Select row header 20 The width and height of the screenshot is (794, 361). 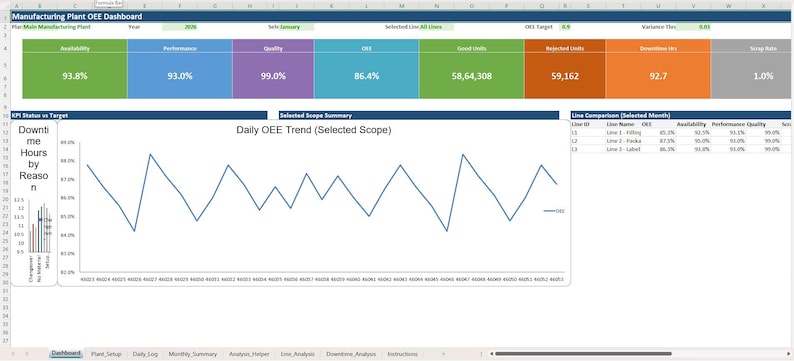coord(5,199)
